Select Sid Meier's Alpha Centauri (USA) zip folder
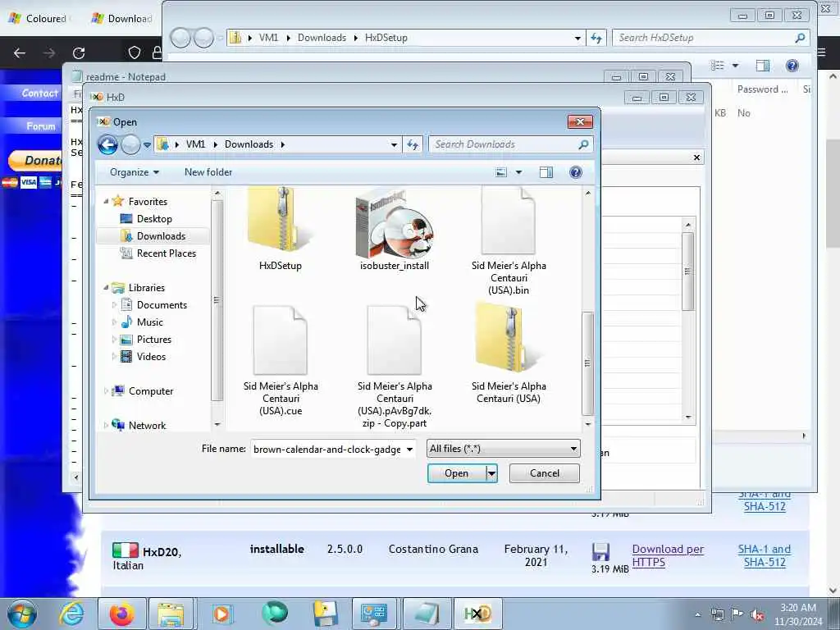The width and height of the screenshot is (840, 630). coord(509,354)
